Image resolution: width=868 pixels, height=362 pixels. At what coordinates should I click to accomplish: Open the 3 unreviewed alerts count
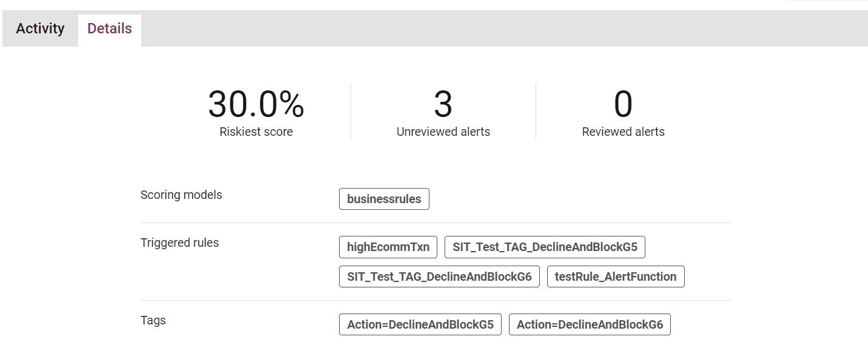[x=443, y=104]
